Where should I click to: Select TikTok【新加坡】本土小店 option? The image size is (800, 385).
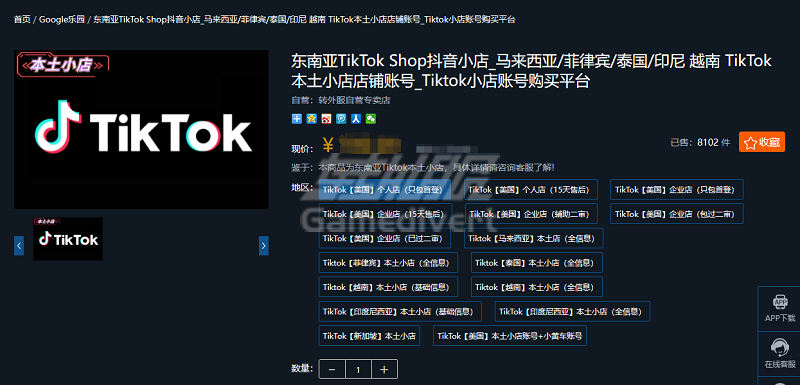[x=369, y=336]
